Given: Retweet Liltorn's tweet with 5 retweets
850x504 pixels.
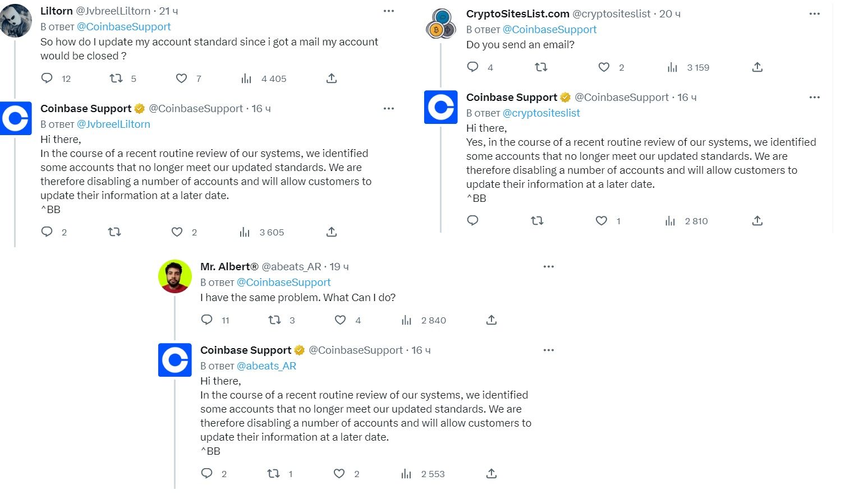Looking at the screenshot, I should pos(116,78).
